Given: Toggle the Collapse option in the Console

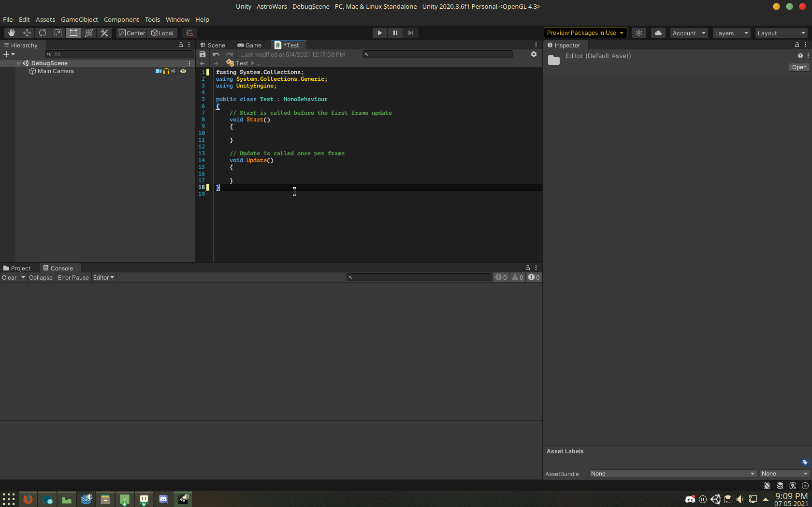Looking at the screenshot, I should 41,277.
